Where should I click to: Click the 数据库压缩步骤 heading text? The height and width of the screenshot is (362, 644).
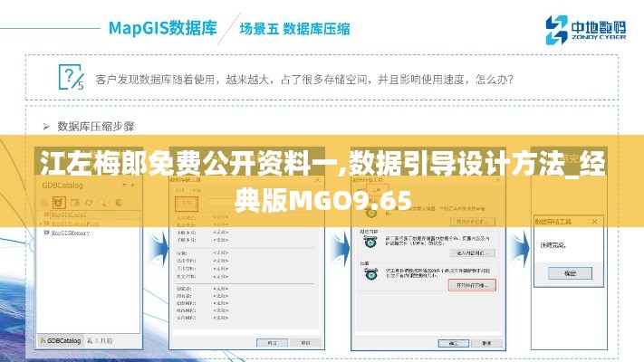coord(96,127)
